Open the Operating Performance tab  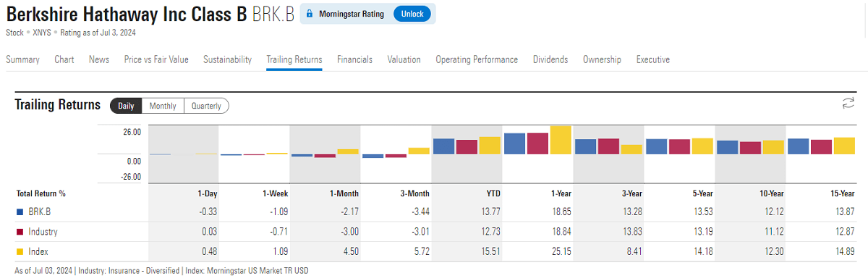point(477,59)
